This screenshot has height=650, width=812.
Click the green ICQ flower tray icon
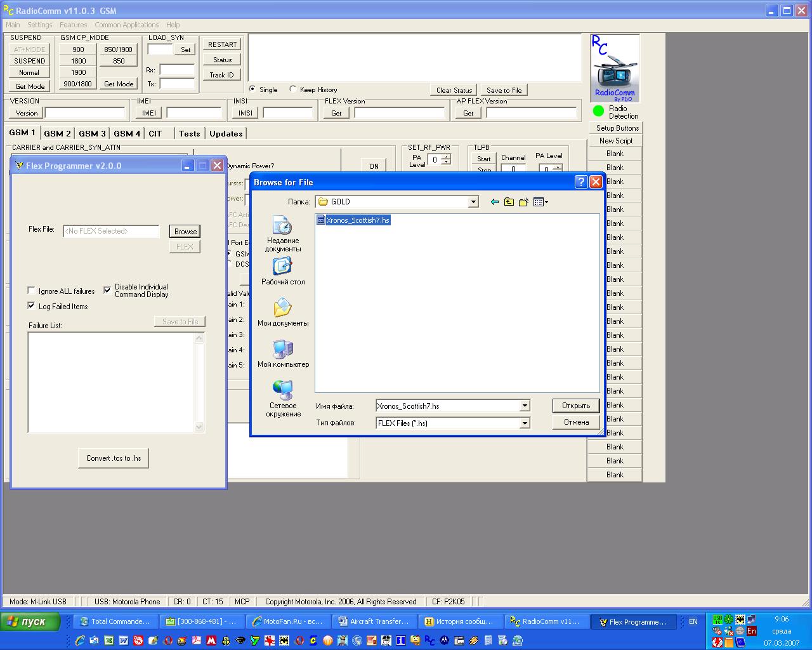729,620
